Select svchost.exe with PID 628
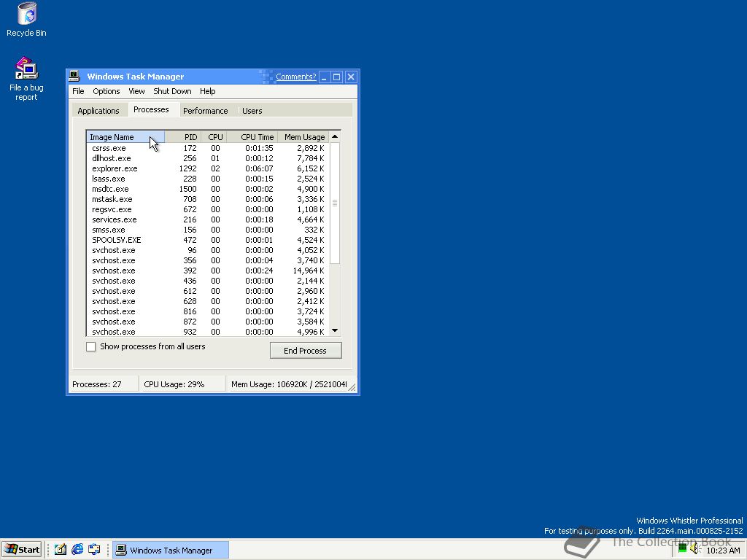 208,301
